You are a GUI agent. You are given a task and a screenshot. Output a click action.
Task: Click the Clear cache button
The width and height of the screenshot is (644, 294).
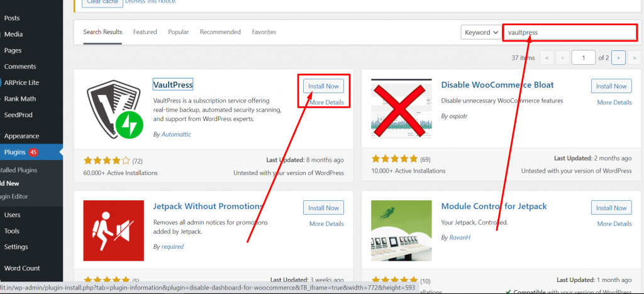click(101, 3)
